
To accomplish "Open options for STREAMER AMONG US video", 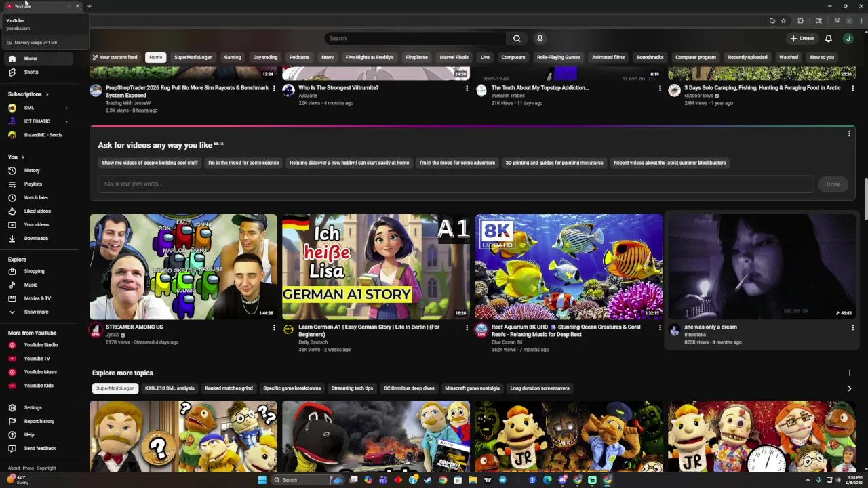I will (274, 327).
